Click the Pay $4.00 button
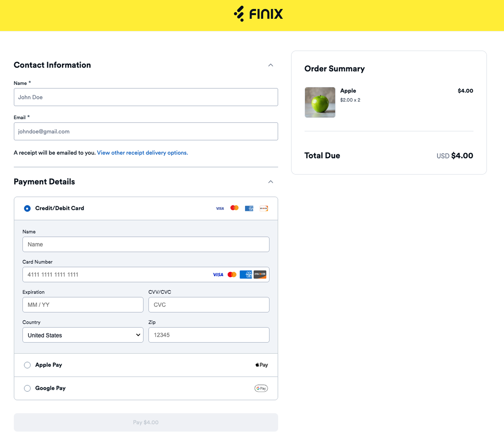This screenshot has width=504, height=443. [146, 422]
